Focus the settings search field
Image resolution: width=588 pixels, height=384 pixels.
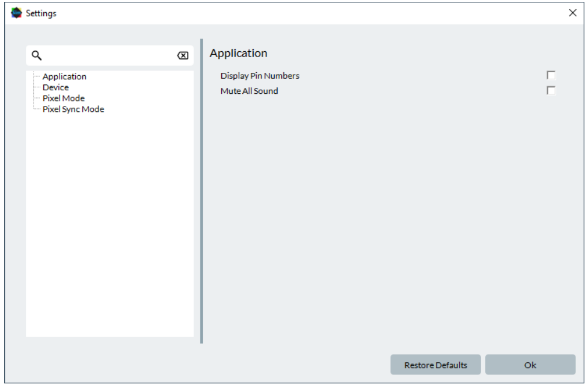click(108, 55)
